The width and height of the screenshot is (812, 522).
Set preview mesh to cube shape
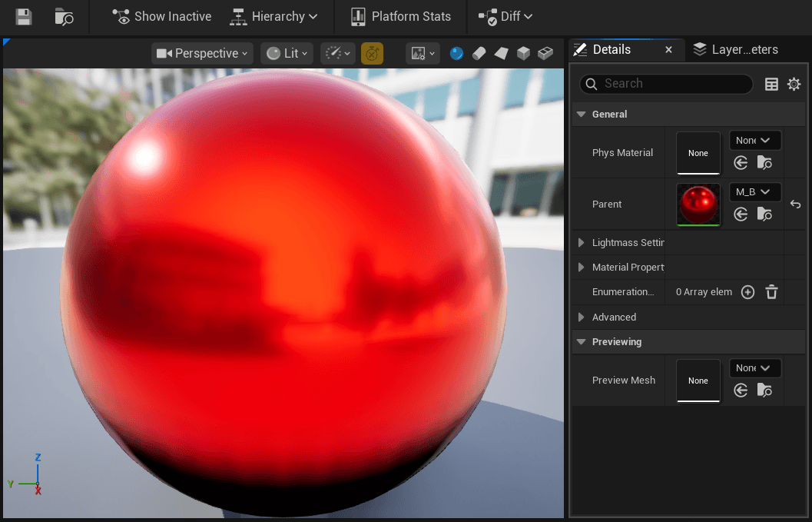pyautogui.click(x=523, y=54)
